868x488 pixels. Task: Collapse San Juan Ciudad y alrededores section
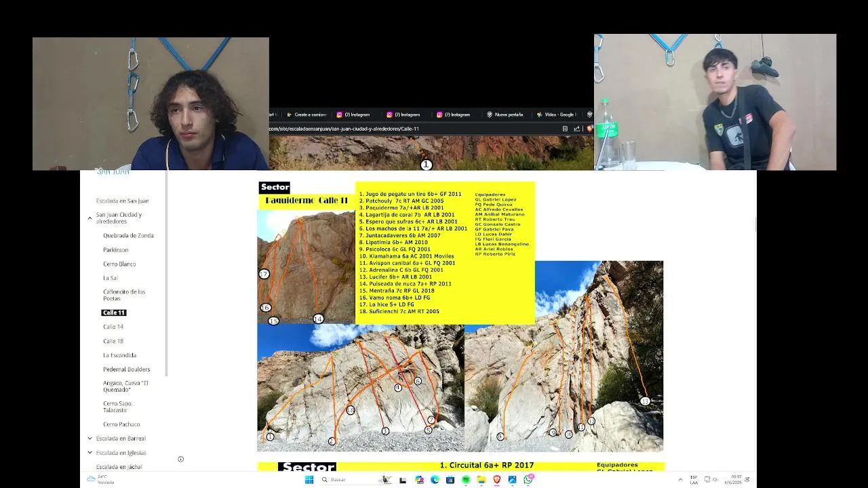tap(90, 218)
